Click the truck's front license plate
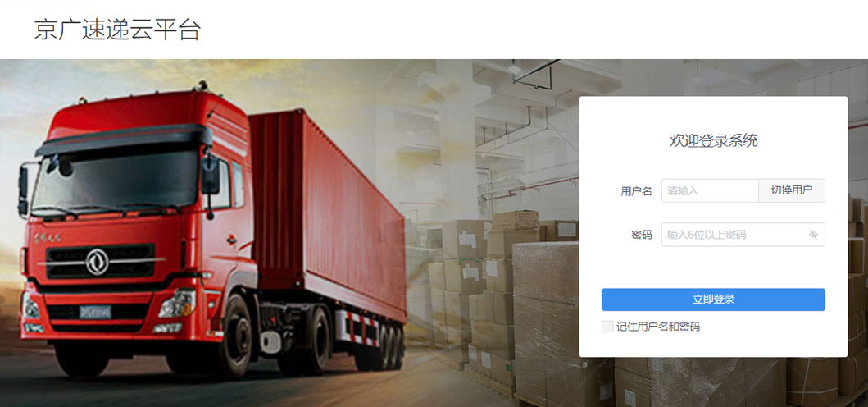Screen dimensions: 868x407 click(x=94, y=312)
